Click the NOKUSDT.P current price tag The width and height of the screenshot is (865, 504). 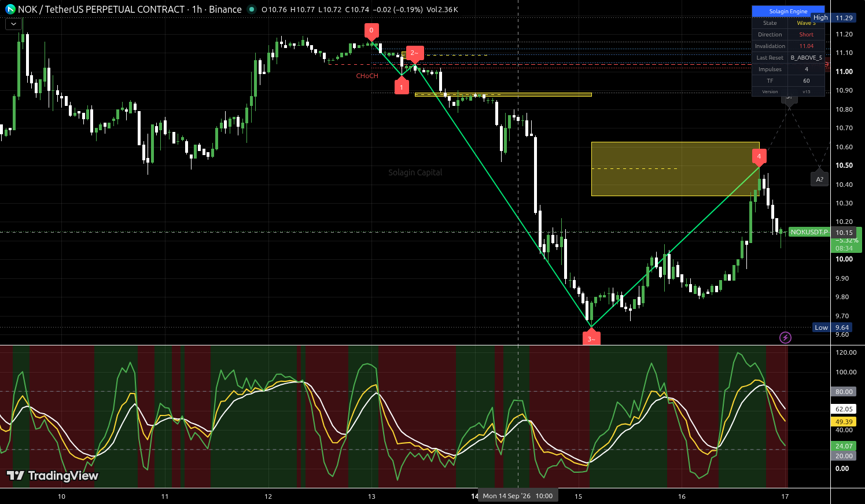tap(809, 232)
